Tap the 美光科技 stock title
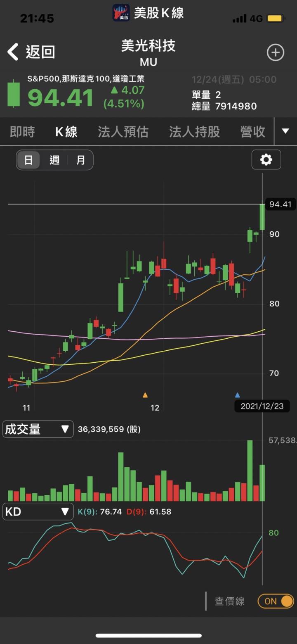Screen dimensions: 297x644 pyautogui.click(x=148, y=45)
